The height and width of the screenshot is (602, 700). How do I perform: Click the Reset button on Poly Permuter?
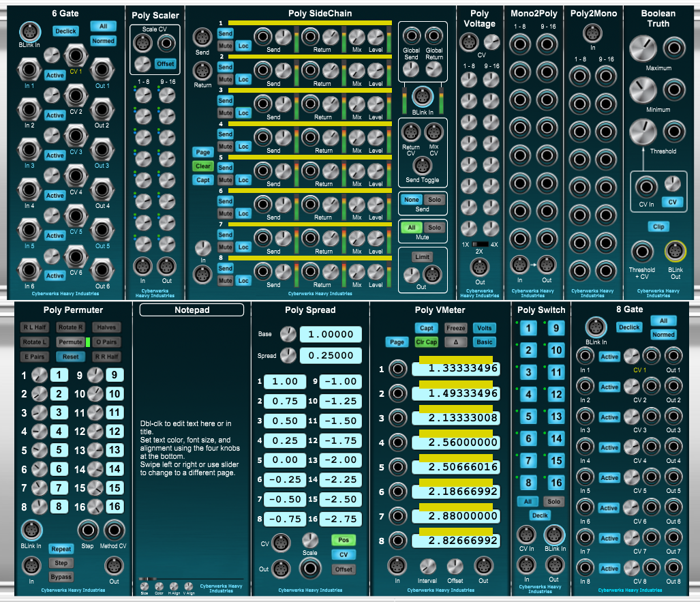point(70,357)
